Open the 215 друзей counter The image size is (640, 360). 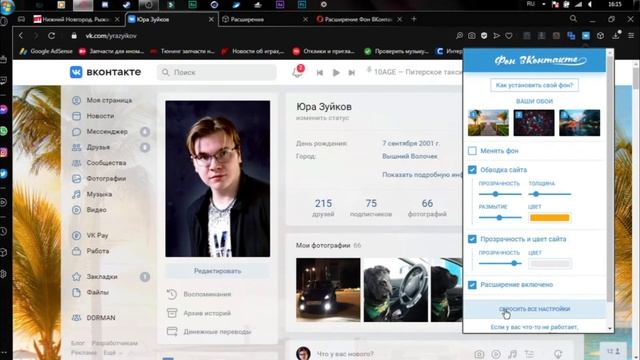[323, 207]
